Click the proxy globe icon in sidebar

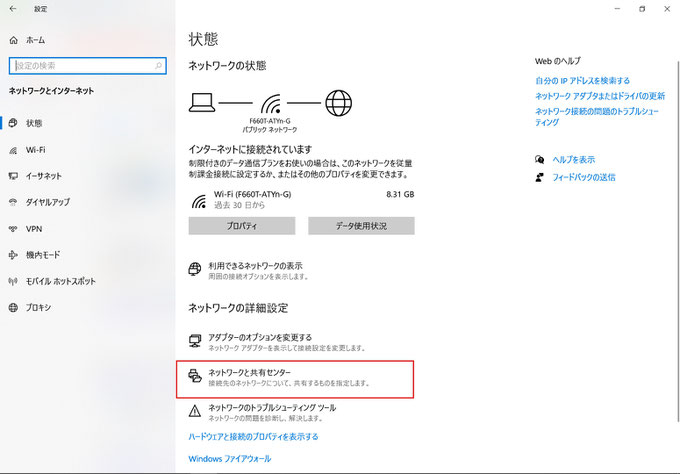[x=13, y=307]
